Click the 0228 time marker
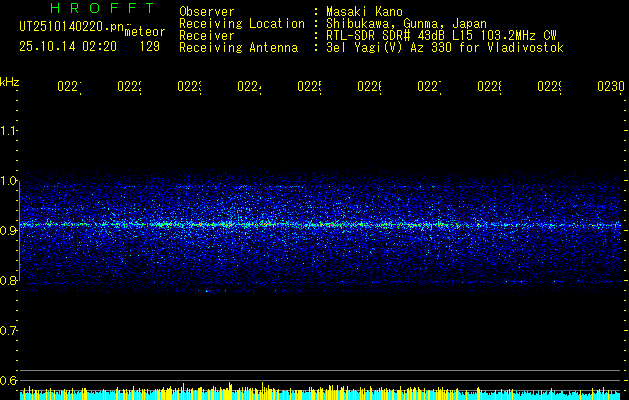Viewport: 629px width, 400px height. tap(489, 87)
